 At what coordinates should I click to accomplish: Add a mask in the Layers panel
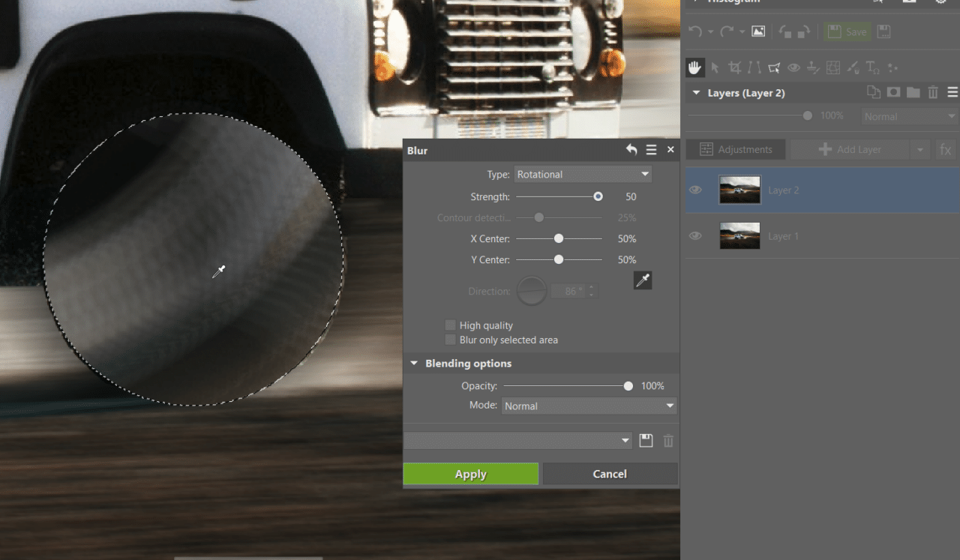(892, 92)
